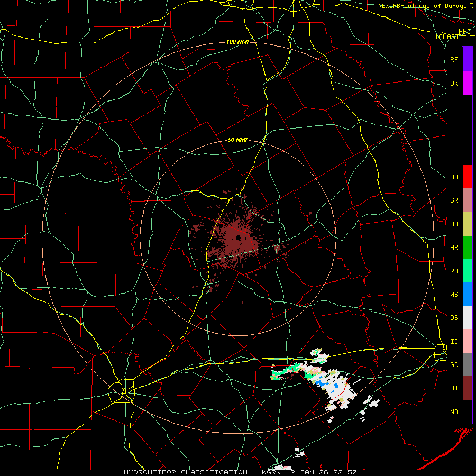Click the DS legend label
The height and width of the screenshot is (476, 476).
(454, 318)
